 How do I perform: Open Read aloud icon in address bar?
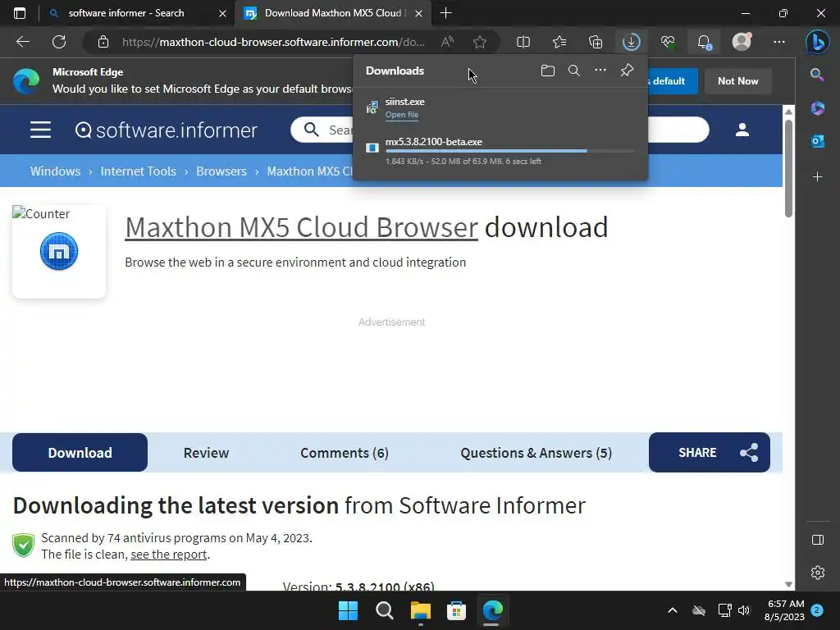[447, 42]
